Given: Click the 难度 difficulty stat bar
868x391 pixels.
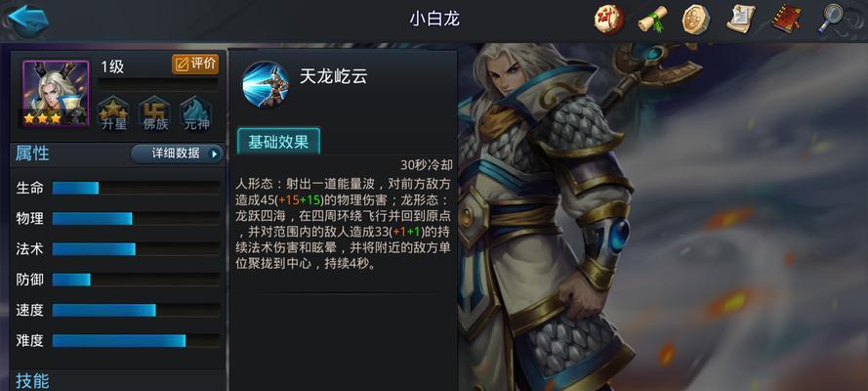Looking at the screenshot, I should [x=136, y=340].
